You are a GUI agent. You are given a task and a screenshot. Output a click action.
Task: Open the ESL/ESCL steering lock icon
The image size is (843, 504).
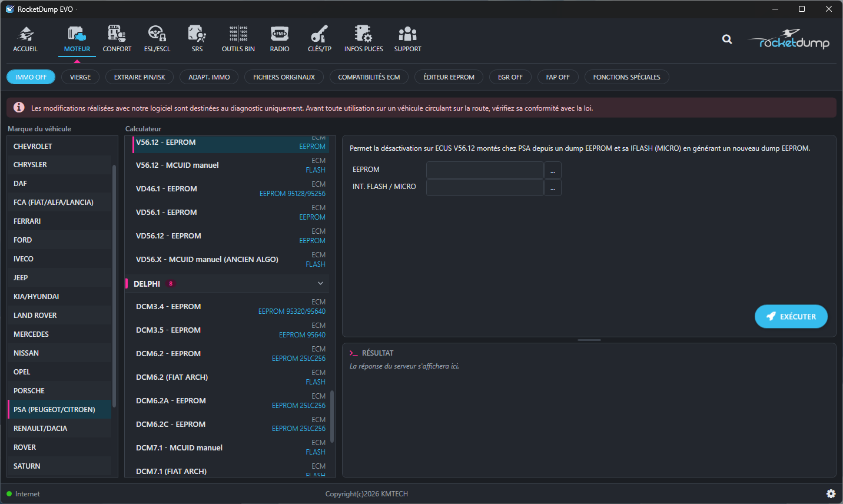click(157, 39)
